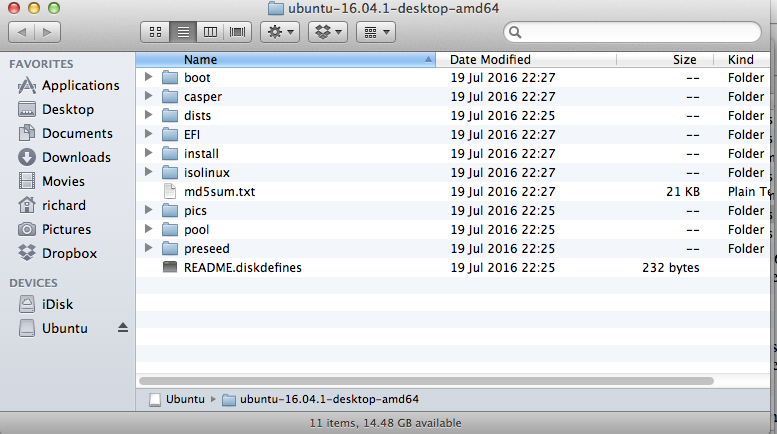
Task: Expand the pool folder
Action: coord(148,229)
